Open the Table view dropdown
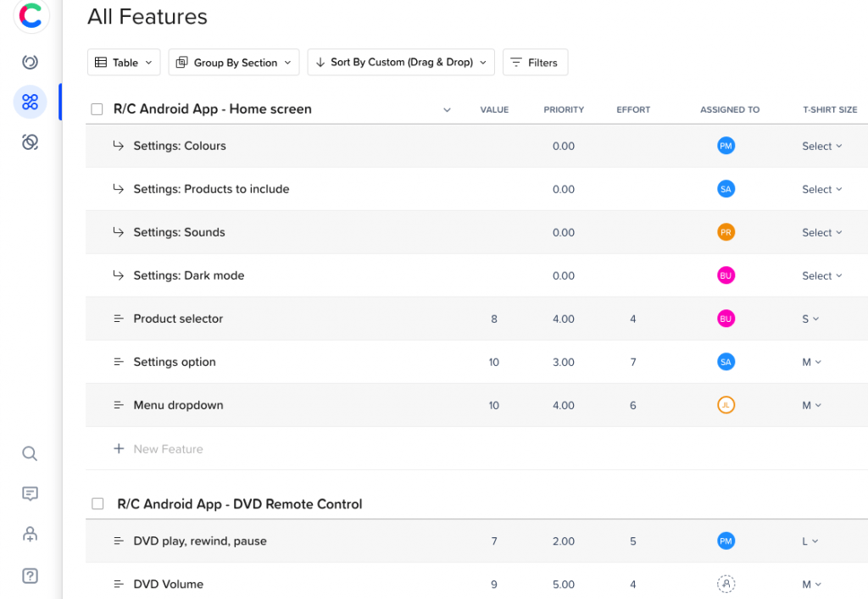This screenshot has height=599, width=868. coord(124,62)
